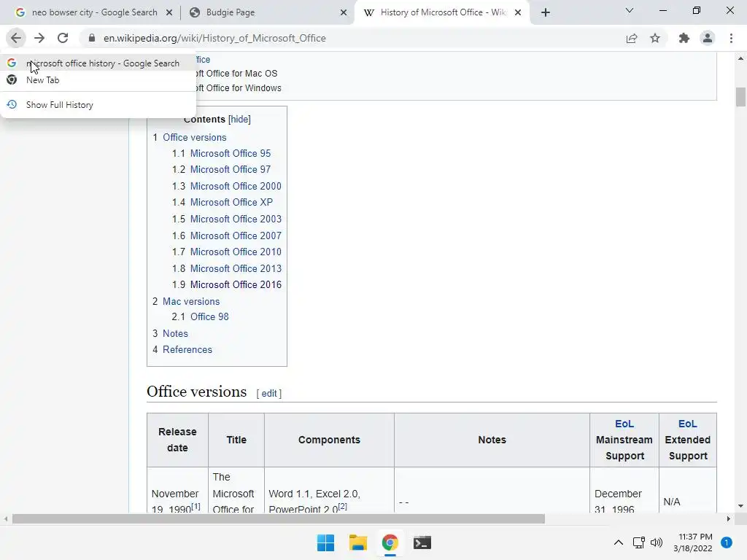Jump to Microsoft Office 2003 section

[x=236, y=219]
